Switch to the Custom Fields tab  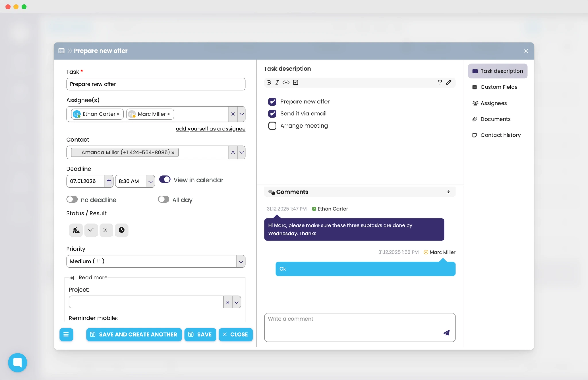pos(498,87)
